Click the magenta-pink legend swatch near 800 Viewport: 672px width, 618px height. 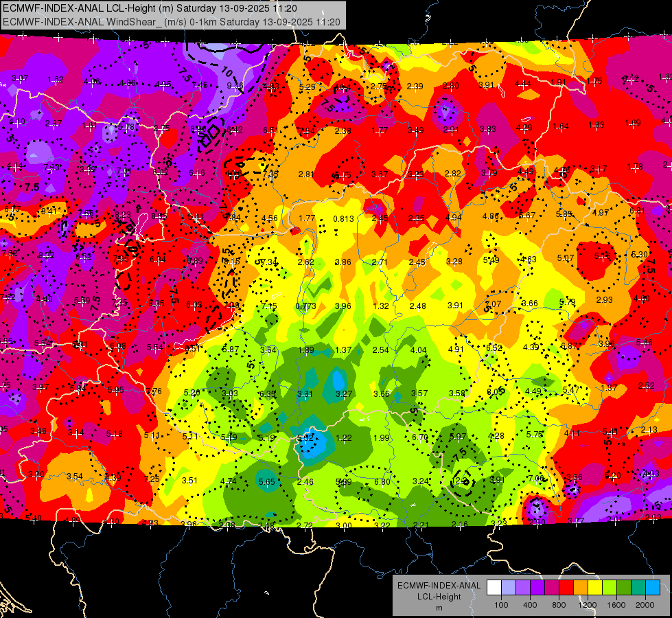pyautogui.click(x=552, y=588)
